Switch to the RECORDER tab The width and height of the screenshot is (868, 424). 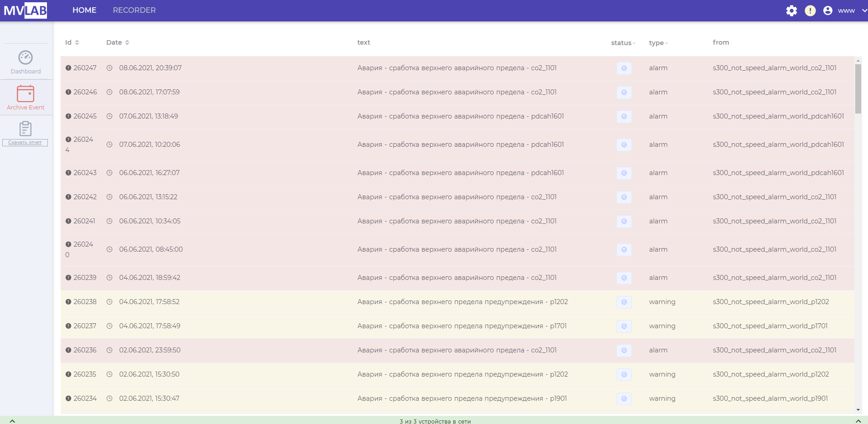(x=134, y=10)
